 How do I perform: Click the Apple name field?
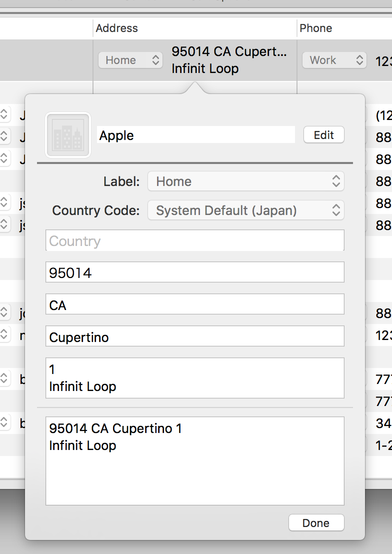(196, 135)
